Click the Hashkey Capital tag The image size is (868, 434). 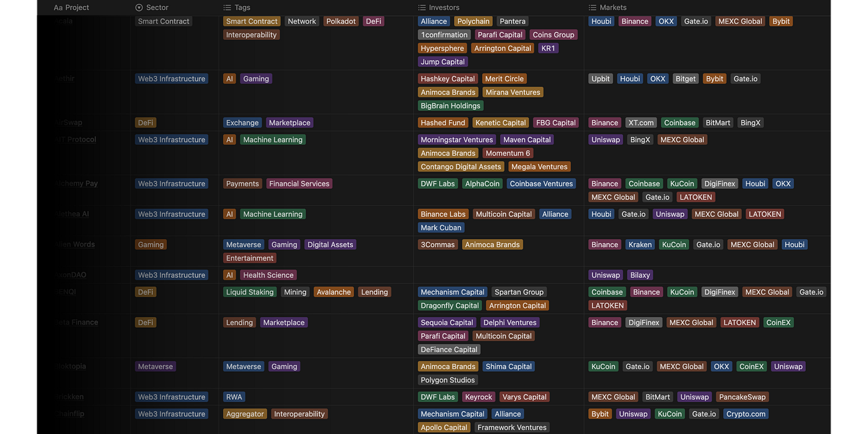click(448, 79)
